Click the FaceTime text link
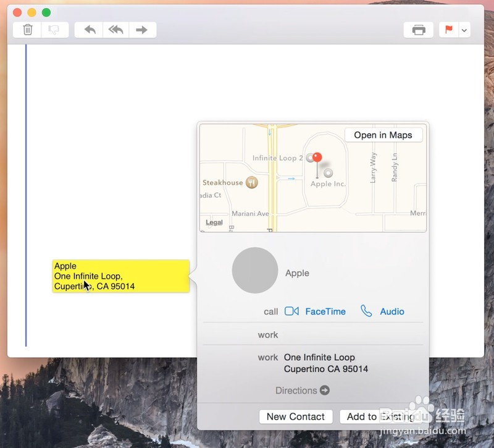 click(325, 311)
